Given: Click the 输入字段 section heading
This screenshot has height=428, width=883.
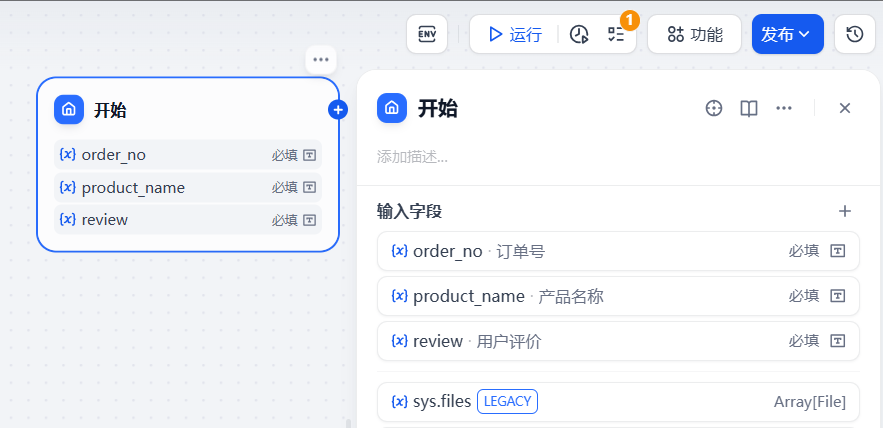Looking at the screenshot, I should 409,212.
